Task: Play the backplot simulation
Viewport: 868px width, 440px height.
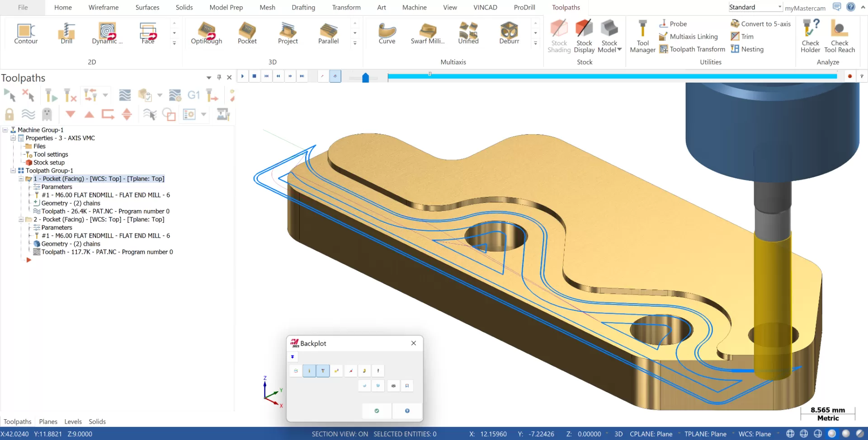Action: tap(242, 76)
